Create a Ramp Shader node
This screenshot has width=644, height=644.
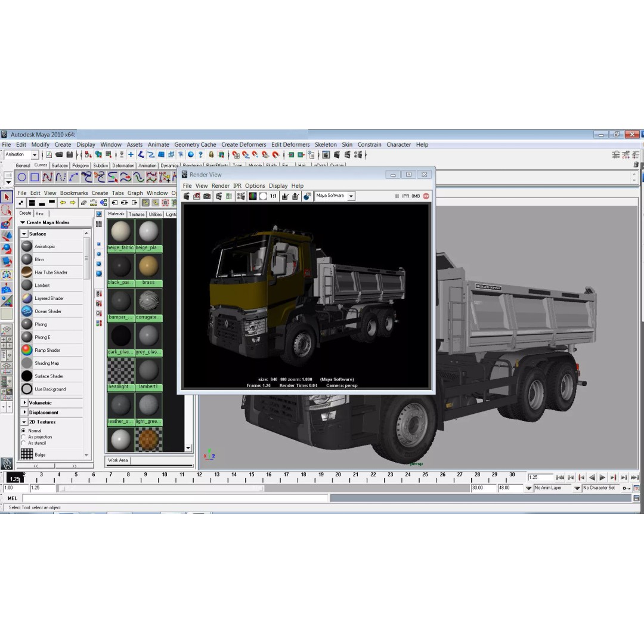[x=51, y=351]
